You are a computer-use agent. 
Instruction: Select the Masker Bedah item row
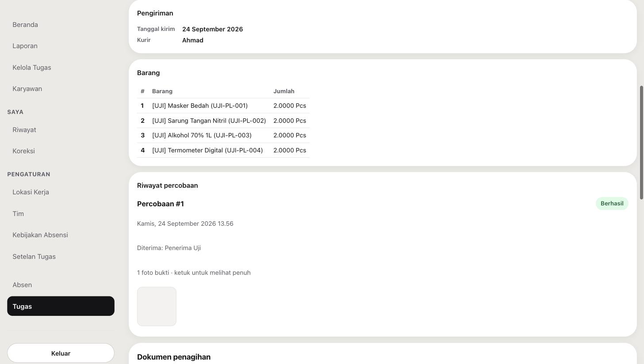tap(223, 106)
